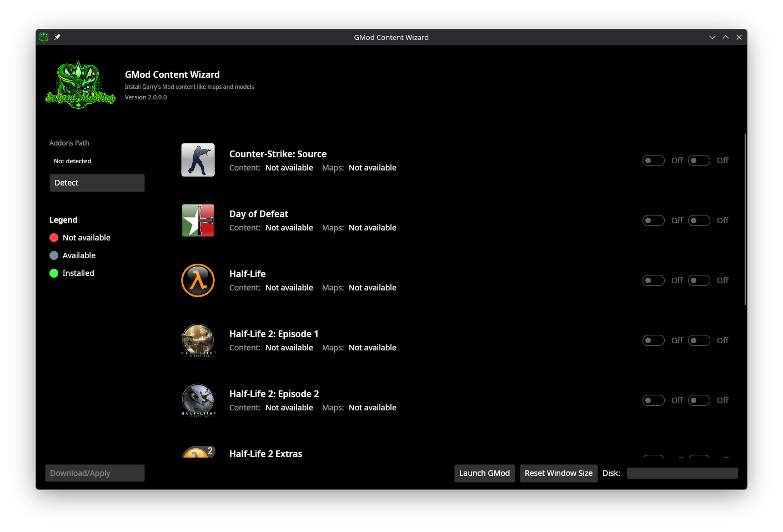Click the Download/Apply button
This screenshot has height=532, width=783.
[95, 473]
